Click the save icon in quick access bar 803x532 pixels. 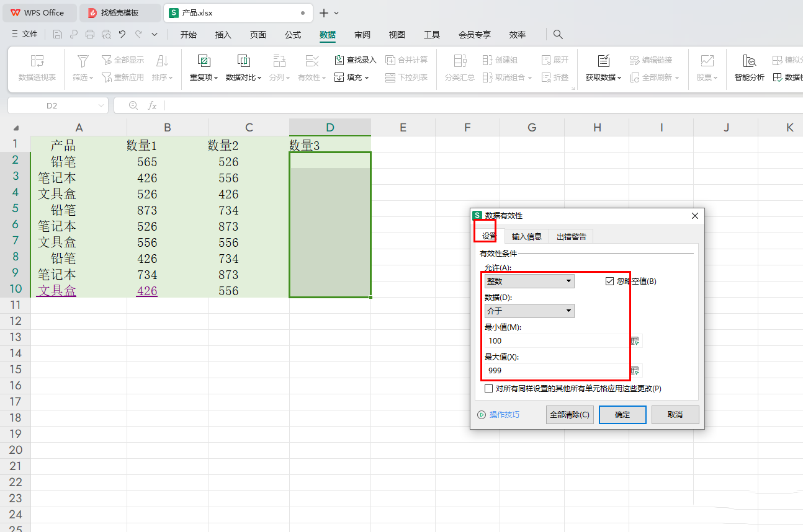[x=58, y=35]
